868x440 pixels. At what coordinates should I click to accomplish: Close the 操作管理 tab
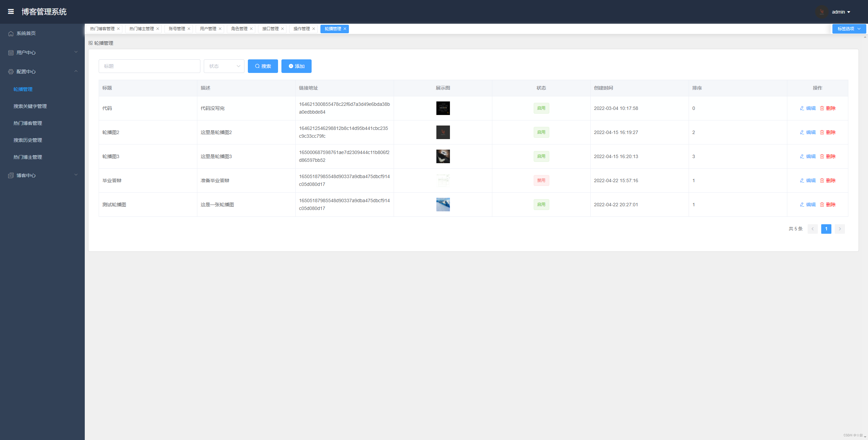[314, 29]
